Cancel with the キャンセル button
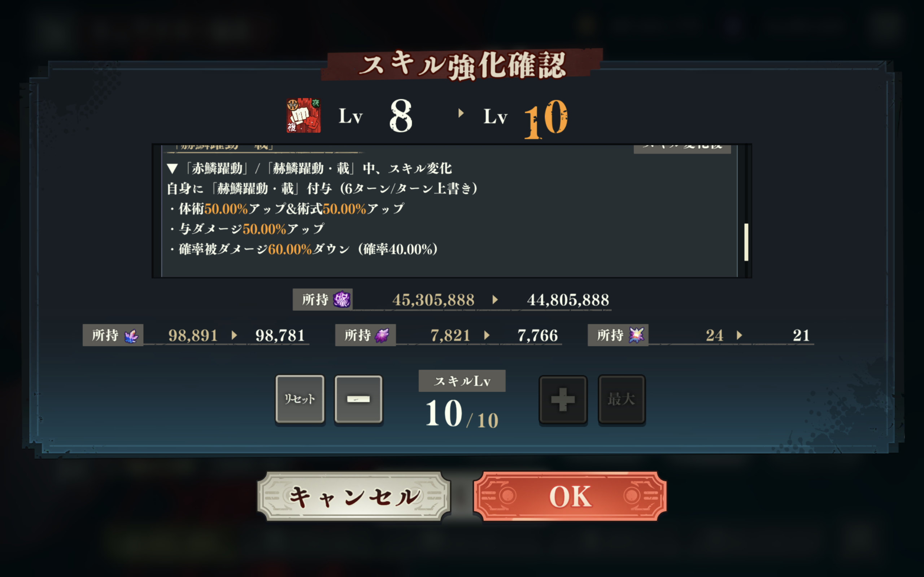This screenshot has width=924, height=577. [354, 496]
